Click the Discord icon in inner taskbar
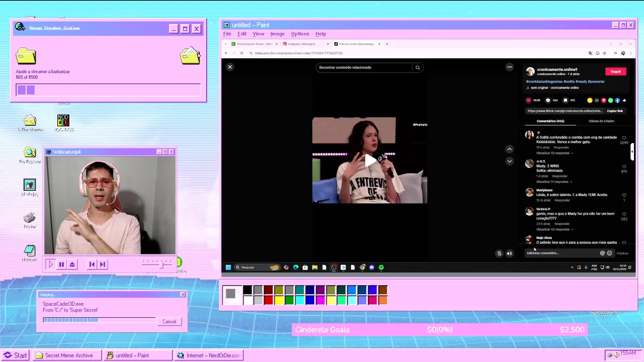This screenshot has height=362, width=644. pyautogui.click(x=372, y=267)
